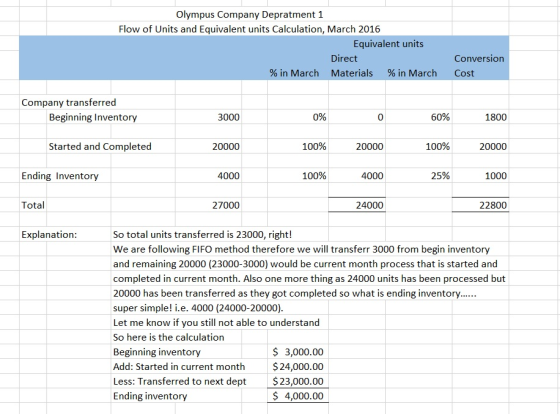Select the total units cell 27000
The width and height of the screenshot is (560, 414).
tap(226, 205)
